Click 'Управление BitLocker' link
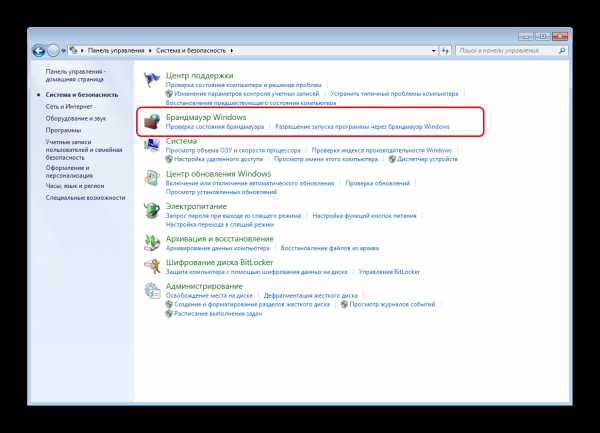This screenshot has width=600, height=433. [x=389, y=272]
